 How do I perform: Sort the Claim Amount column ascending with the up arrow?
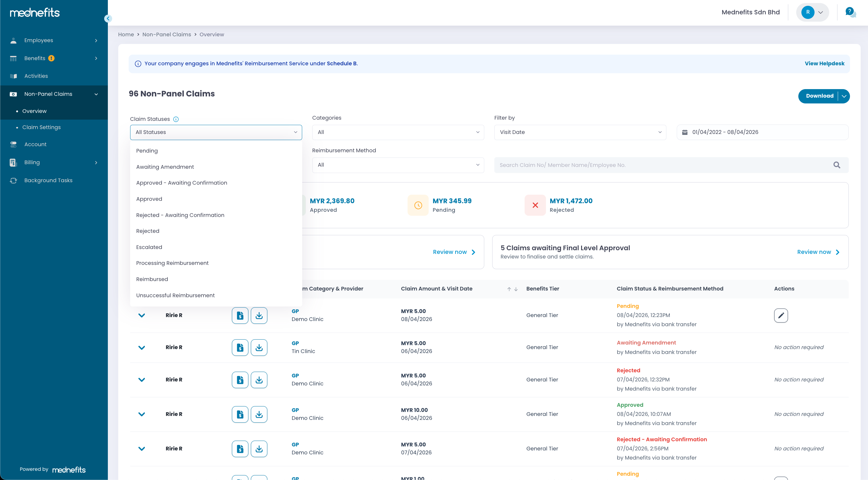point(509,289)
